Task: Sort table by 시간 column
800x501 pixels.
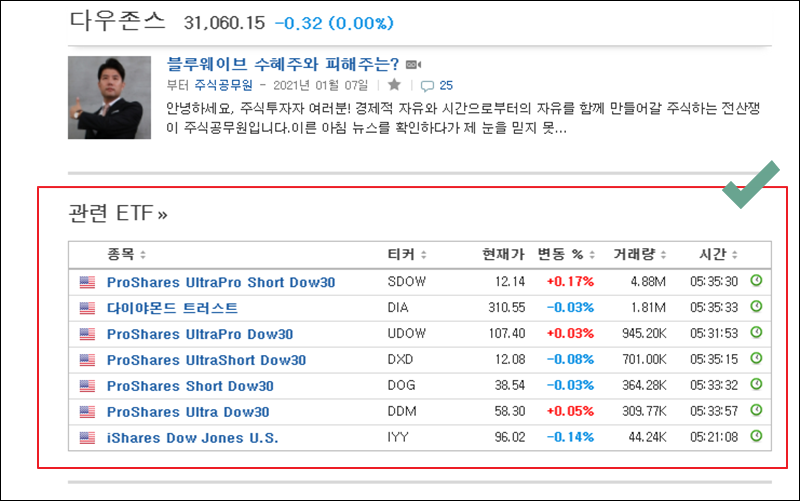Action: (x=718, y=254)
